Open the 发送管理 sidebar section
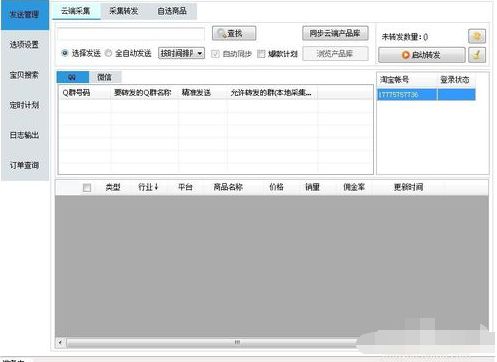The image size is (497, 362). (25, 15)
